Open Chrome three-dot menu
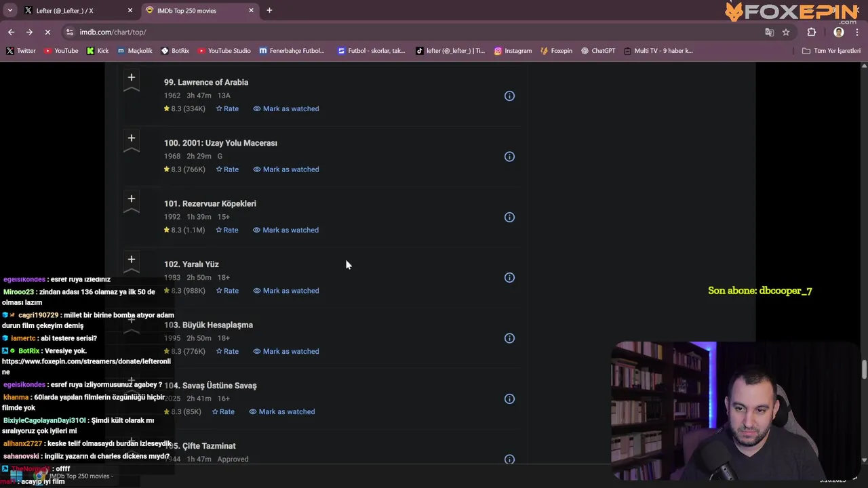This screenshot has width=868, height=488. coord(857,32)
